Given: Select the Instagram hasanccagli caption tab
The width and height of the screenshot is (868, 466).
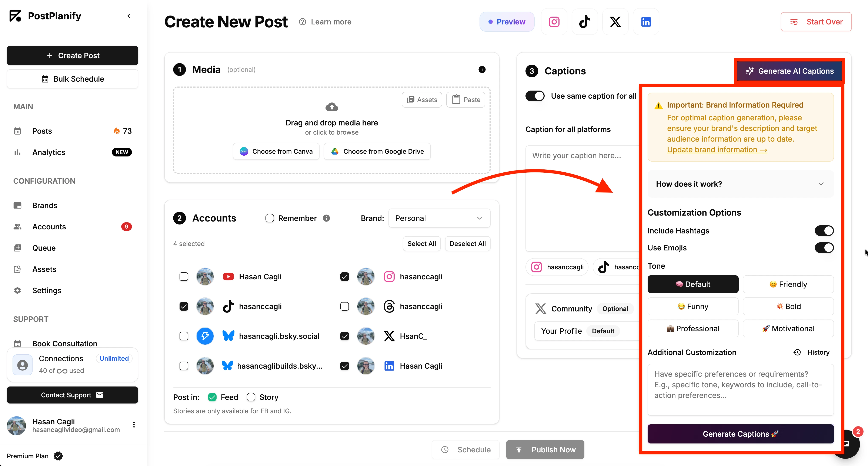Looking at the screenshot, I should pos(557,267).
